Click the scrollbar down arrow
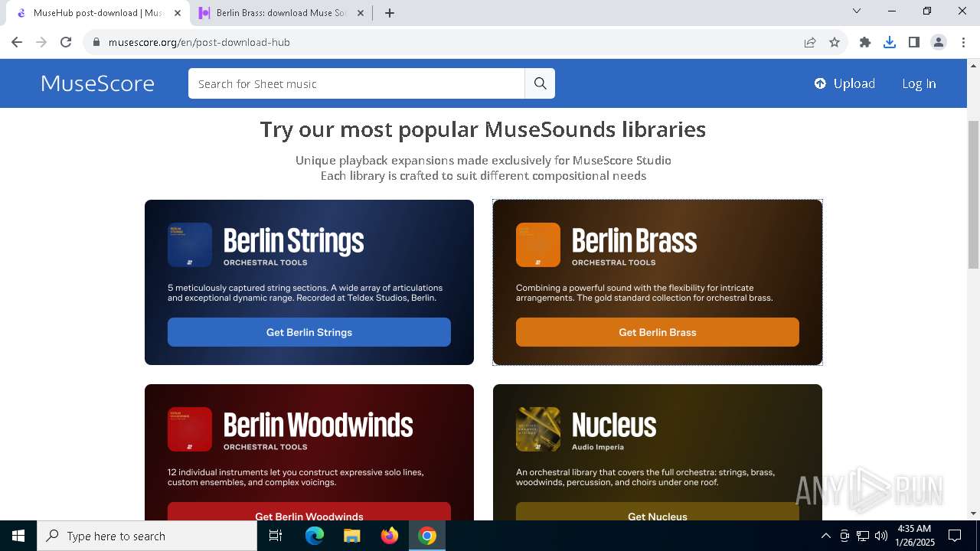The image size is (980, 551). 973,514
